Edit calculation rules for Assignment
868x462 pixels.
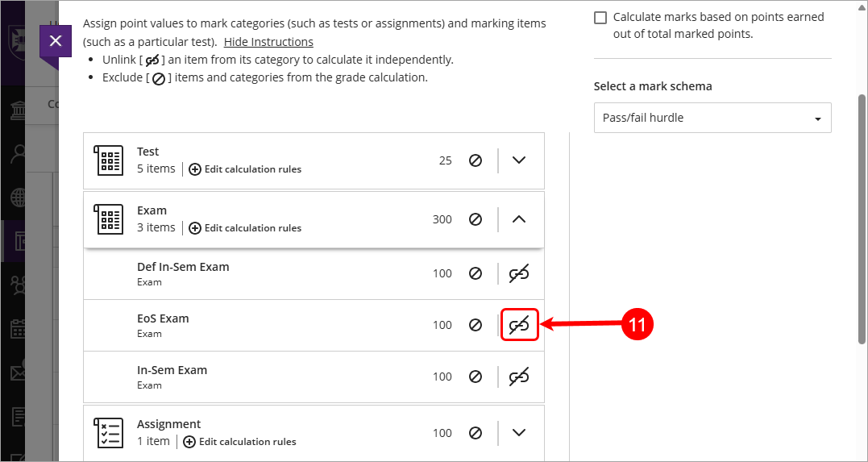(239, 442)
